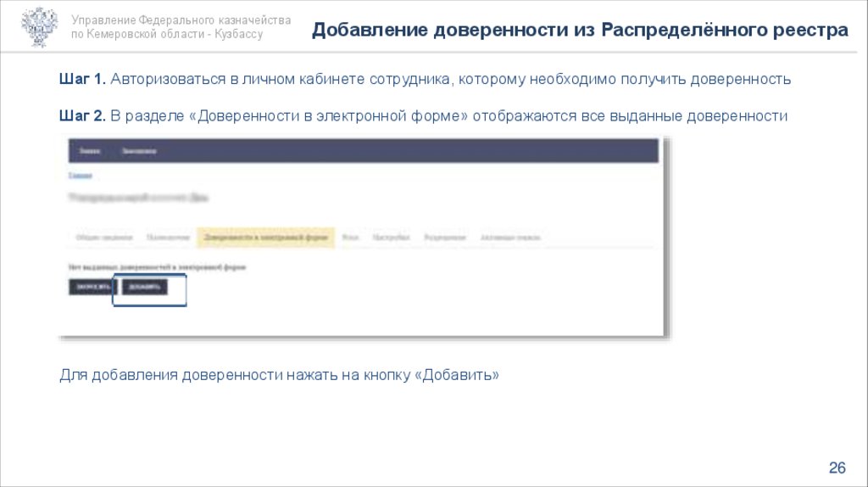Switch to the «Разрешения» tab

pyautogui.click(x=445, y=237)
